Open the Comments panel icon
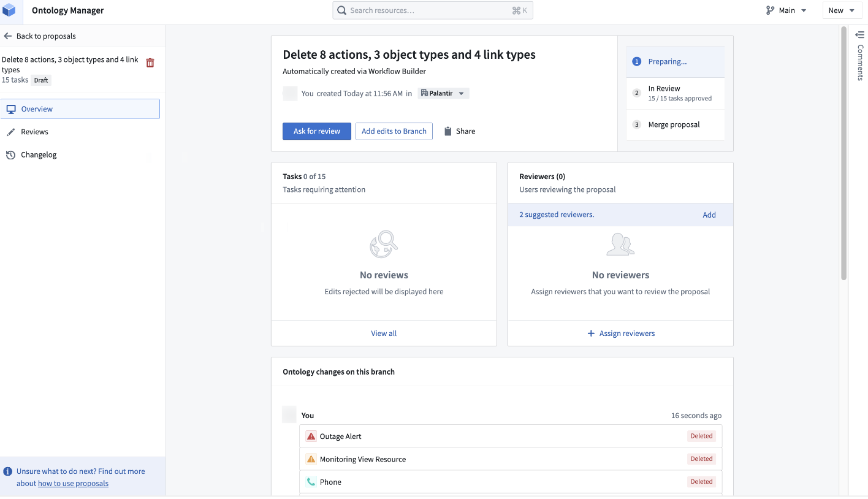Screen dimensions: 868x499 pyautogui.click(x=859, y=35)
